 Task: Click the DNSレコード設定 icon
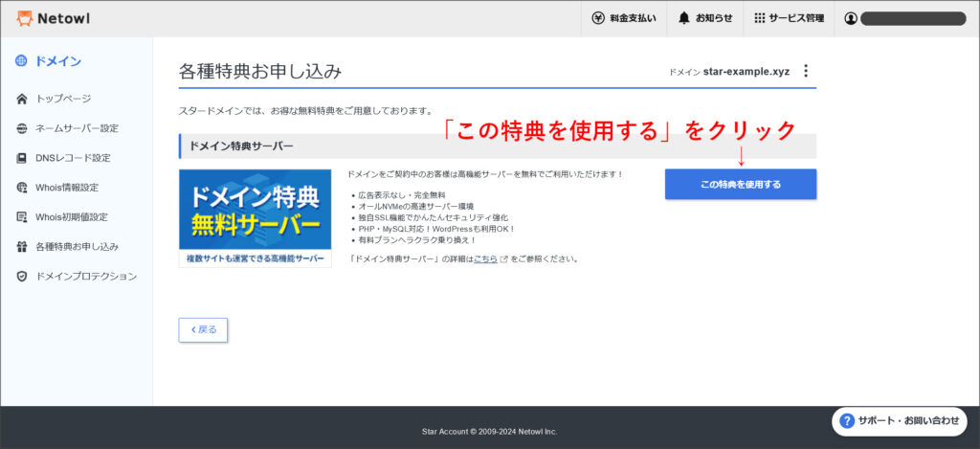[22, 158]
